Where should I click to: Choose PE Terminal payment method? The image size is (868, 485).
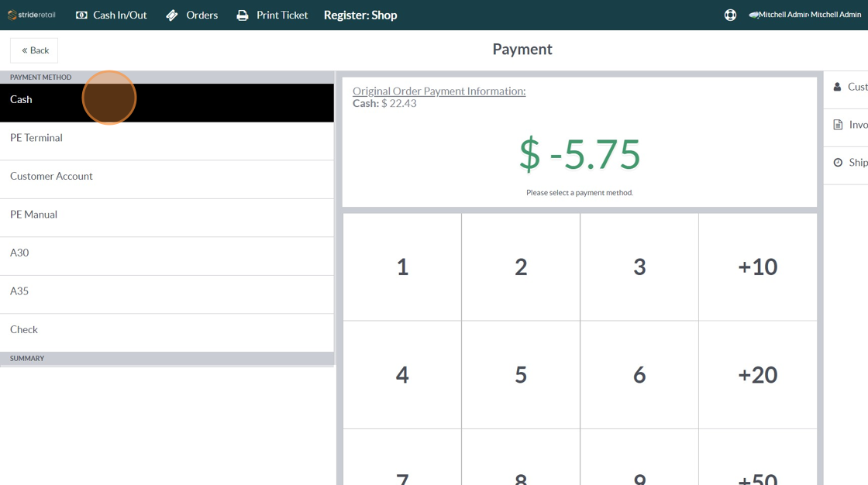pyautogui.click(x=167, y=141)
